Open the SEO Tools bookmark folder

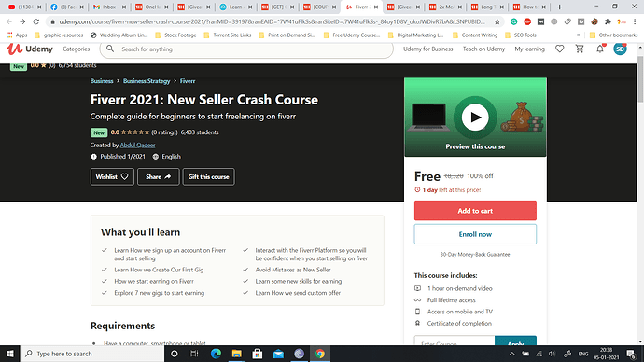tap(521, 35)
